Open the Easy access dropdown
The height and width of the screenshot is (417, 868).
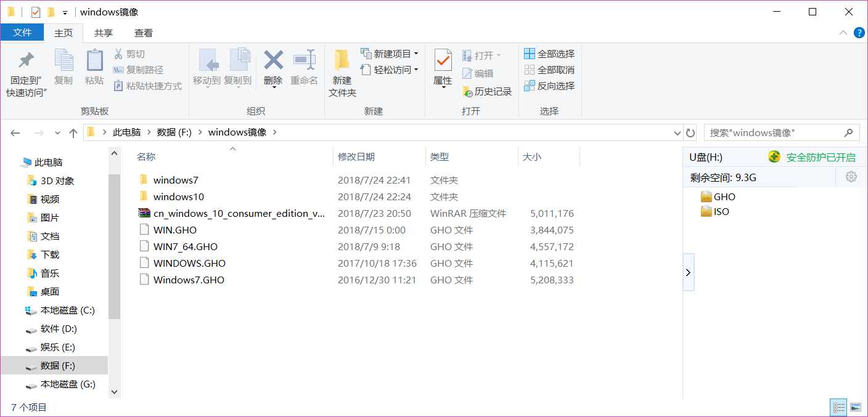click(390, 70)
